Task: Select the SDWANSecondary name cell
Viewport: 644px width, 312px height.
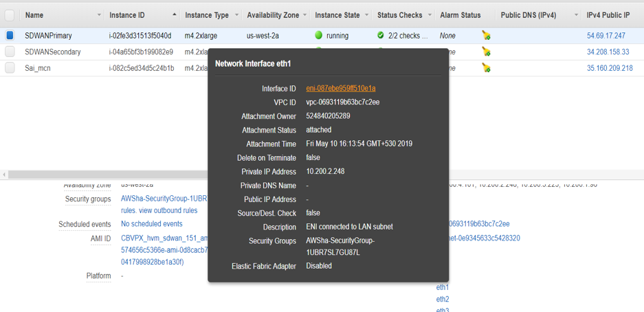Action: click(52, 52)
